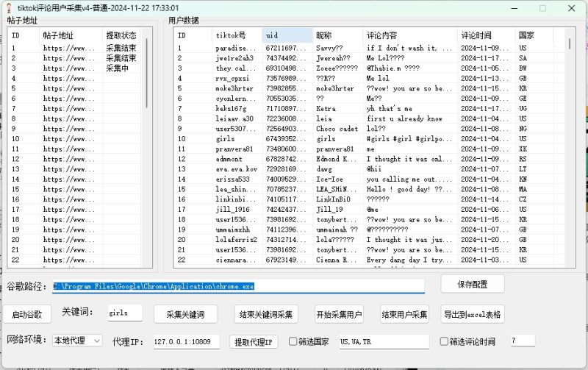The width and height of the screenshot is (588, 370).
Task: Focus the country filter field US,UA,TR
Action: (384, 341)
